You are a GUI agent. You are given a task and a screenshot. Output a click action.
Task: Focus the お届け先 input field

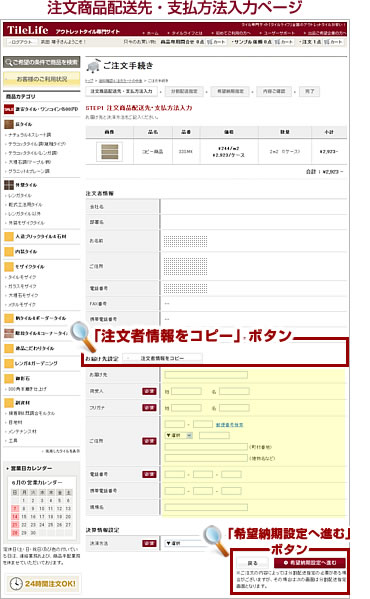(x=206, y=375)
